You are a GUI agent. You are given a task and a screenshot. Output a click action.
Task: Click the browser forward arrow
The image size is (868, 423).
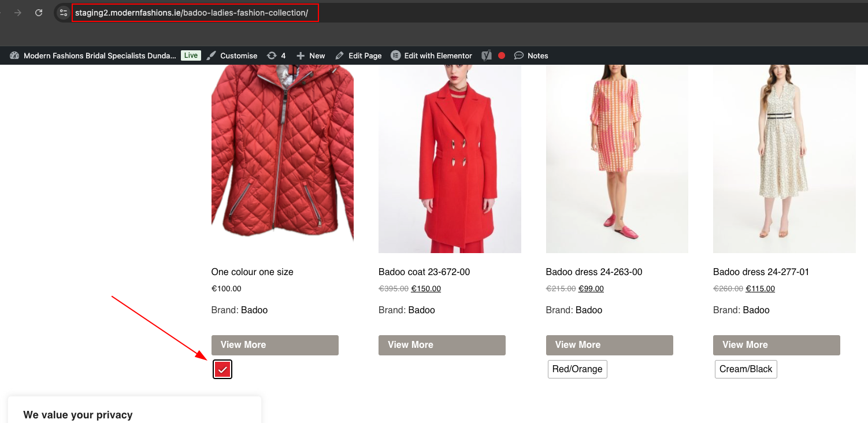tap(18, 13)
